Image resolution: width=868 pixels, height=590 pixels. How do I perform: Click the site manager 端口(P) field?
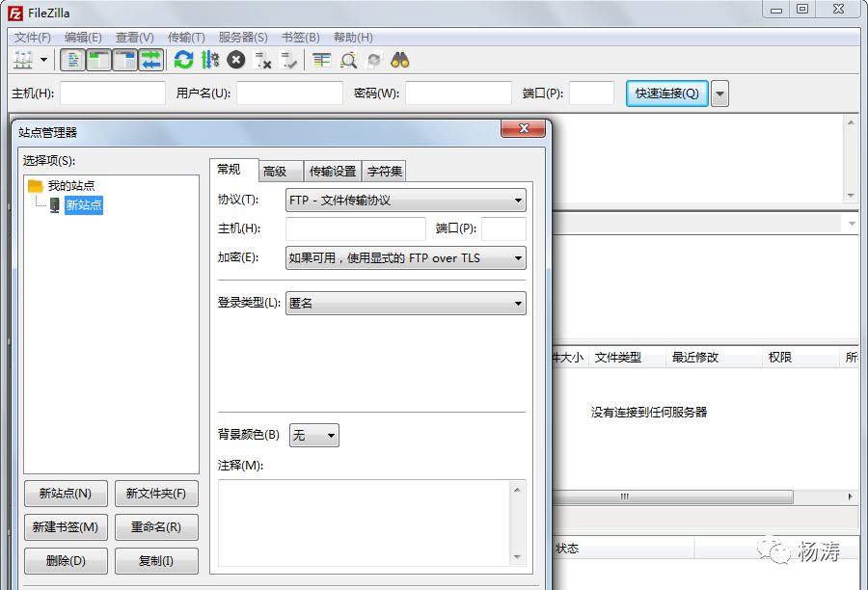(x=503, y=228)
